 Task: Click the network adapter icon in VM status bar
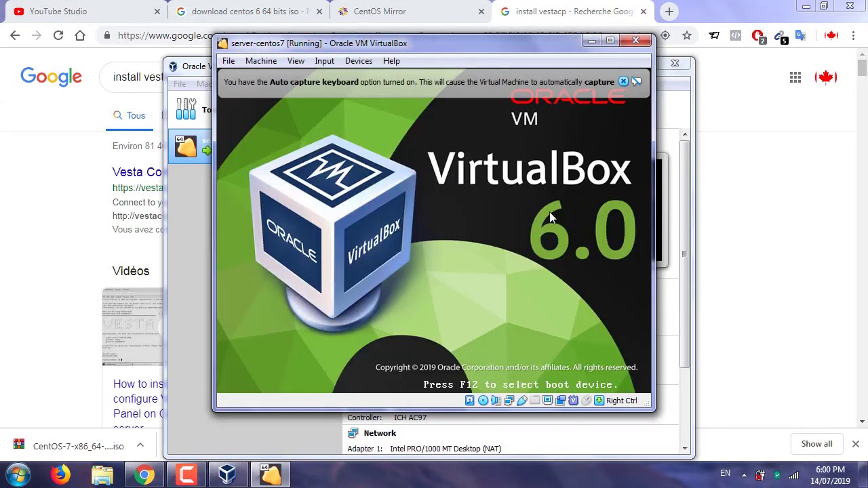[509, 401]
